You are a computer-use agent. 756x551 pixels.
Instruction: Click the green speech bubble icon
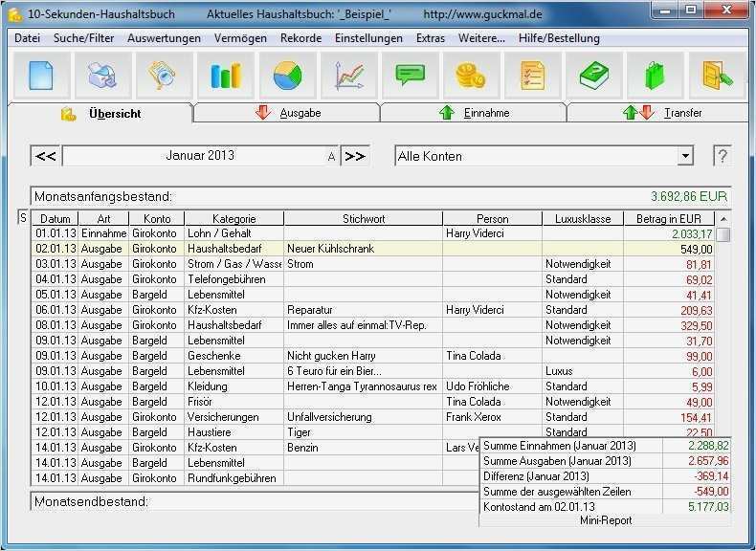[411, 75]
